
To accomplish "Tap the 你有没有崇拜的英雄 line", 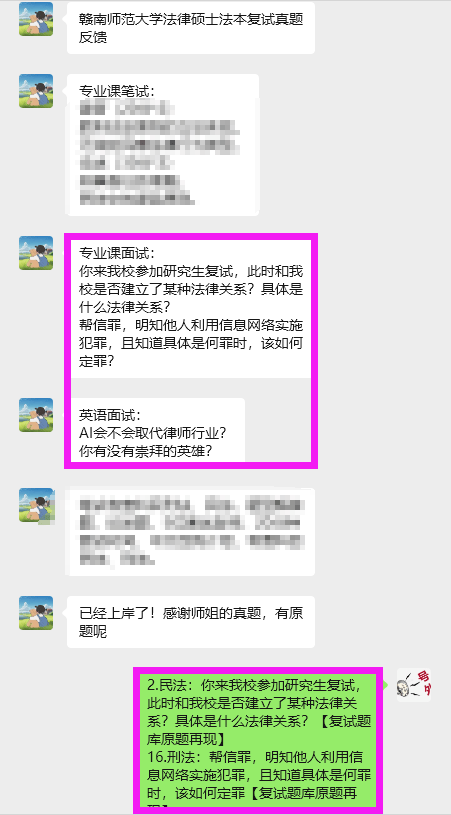I will (x=145, y=451).
